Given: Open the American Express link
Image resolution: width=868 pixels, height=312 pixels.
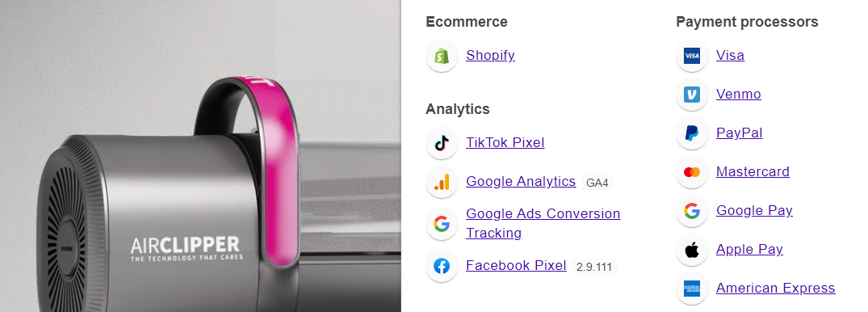Looking at the screenshot, I should click(x=776, y=289).
